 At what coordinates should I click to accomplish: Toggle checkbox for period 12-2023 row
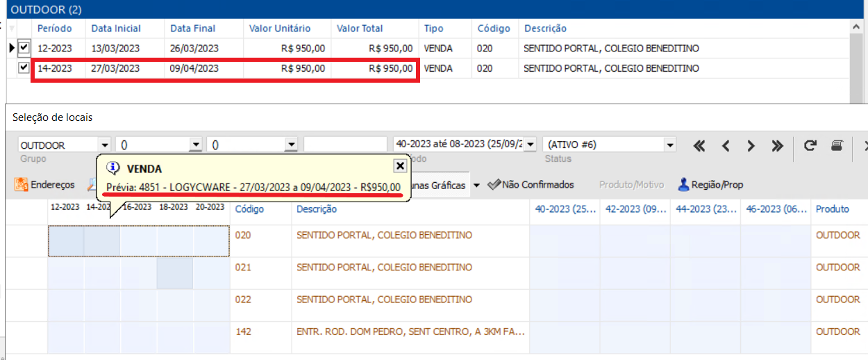click(x=24, y=48)
